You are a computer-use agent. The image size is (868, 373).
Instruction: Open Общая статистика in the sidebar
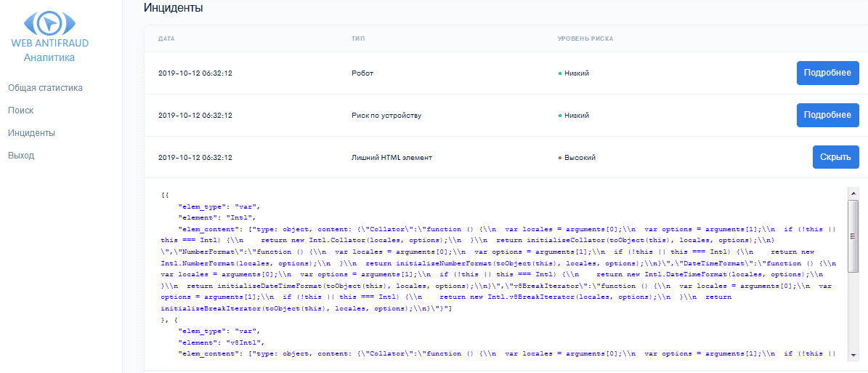(45, 88)
